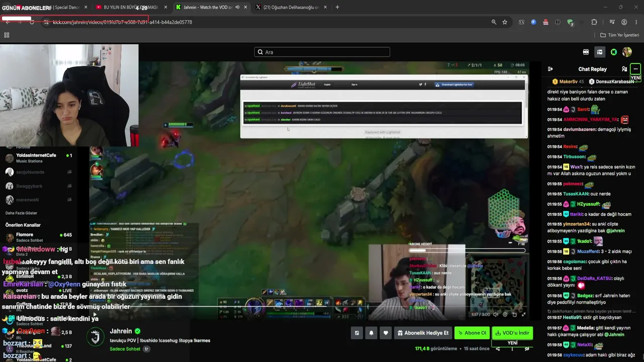Viewport: 644px width, 362px height.
Task: Collapse the Chat Replay panel
Action: pos(550,69)
